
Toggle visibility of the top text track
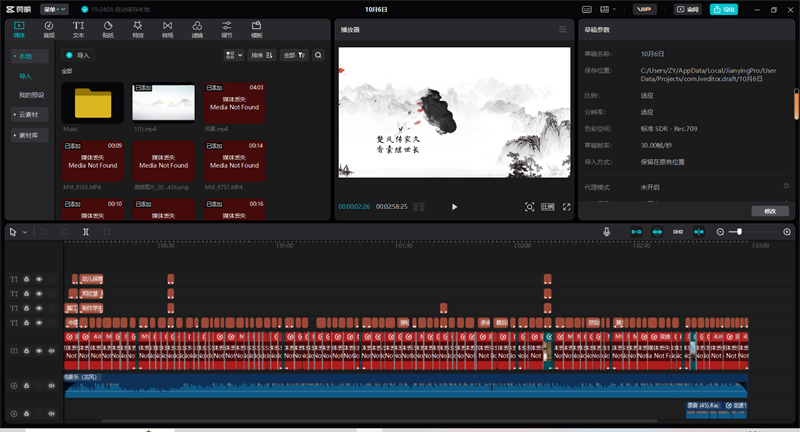point(39,279)
